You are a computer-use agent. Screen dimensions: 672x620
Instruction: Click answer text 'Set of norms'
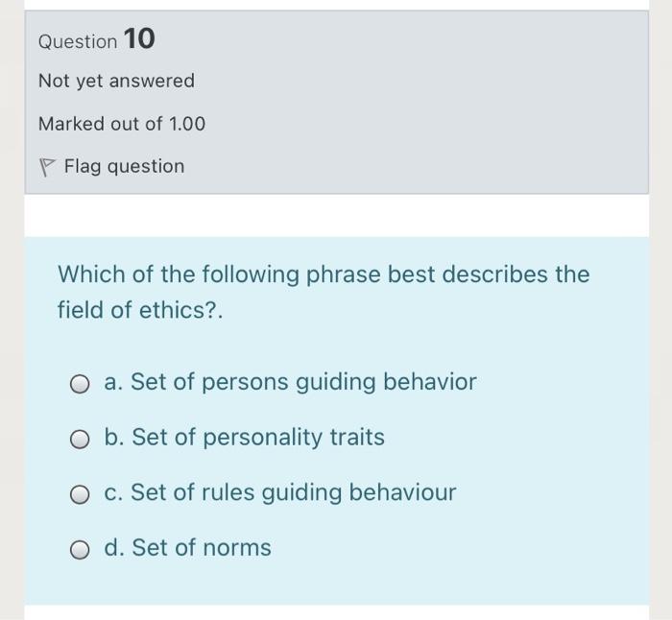point(202,548)
